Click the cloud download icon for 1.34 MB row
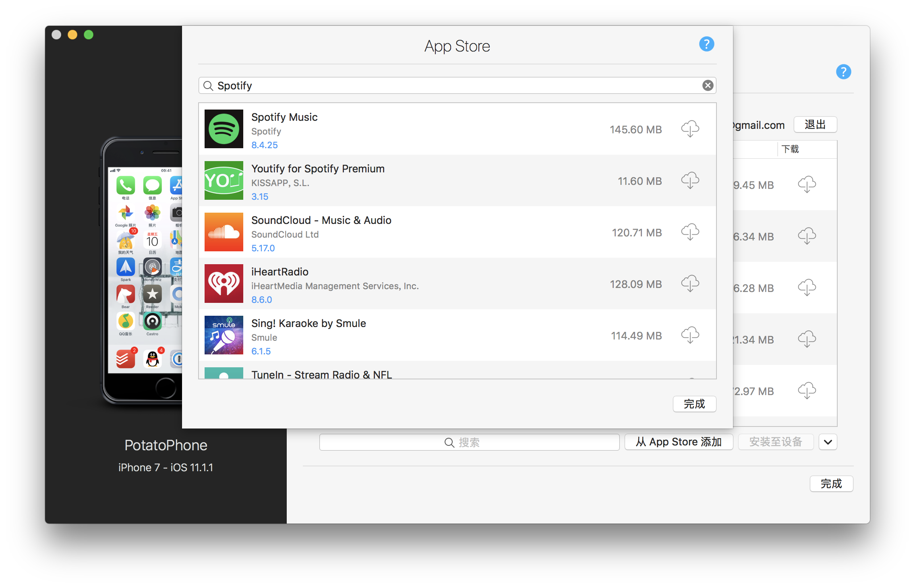This screenshot has width=915, height=588. tap(807, 339)
